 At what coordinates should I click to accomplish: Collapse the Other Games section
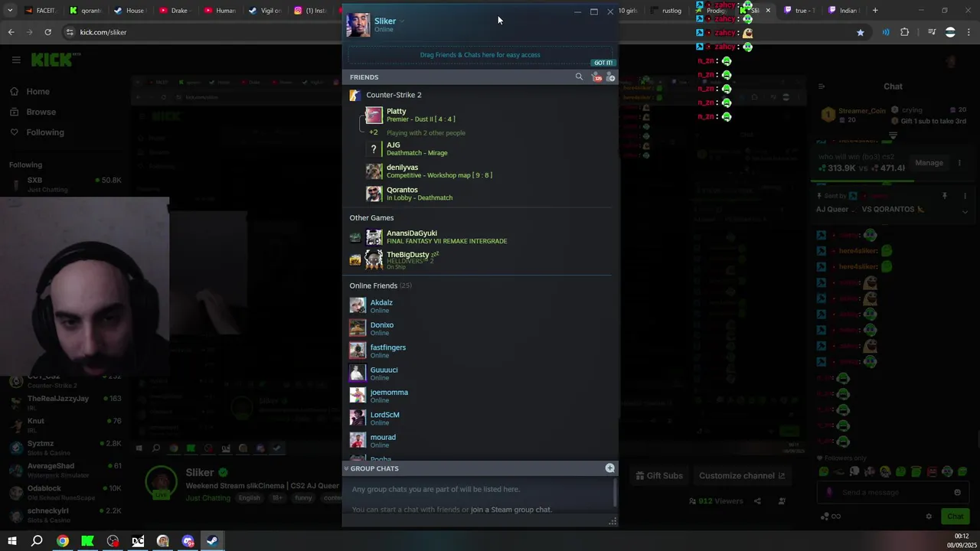pos(371,218)
